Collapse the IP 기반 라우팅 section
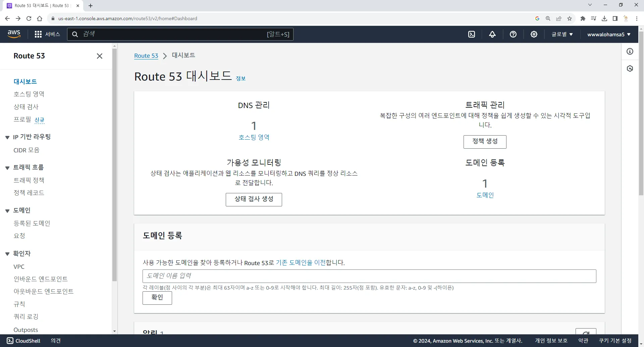Image resolution: width=644 pixels, height=347 pixels. pos(7,137)
